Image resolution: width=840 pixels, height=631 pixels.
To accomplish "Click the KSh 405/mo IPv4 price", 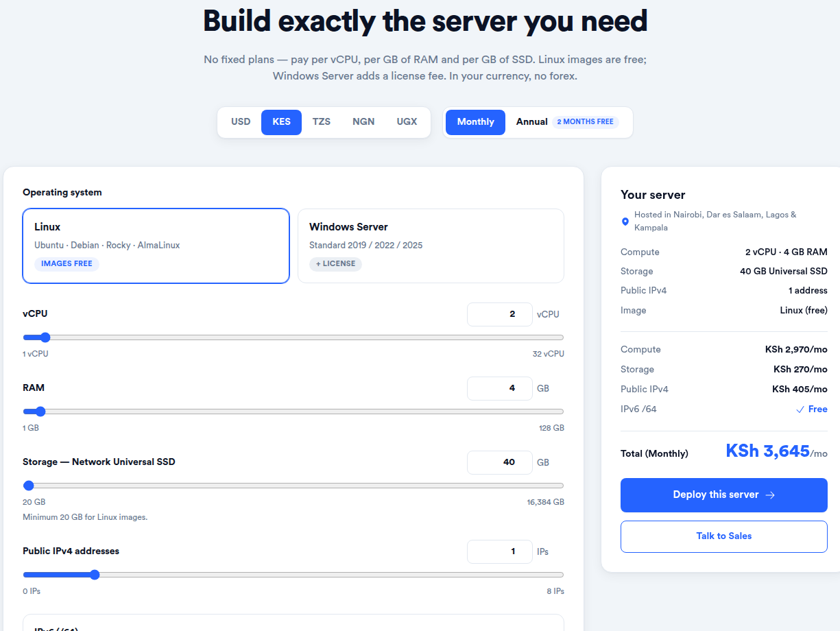I will (800, 390).
